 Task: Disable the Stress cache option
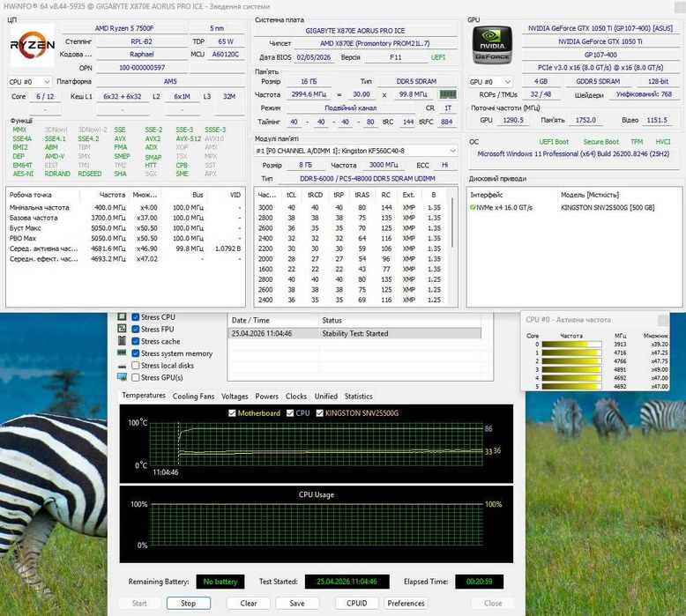point(136,341)
